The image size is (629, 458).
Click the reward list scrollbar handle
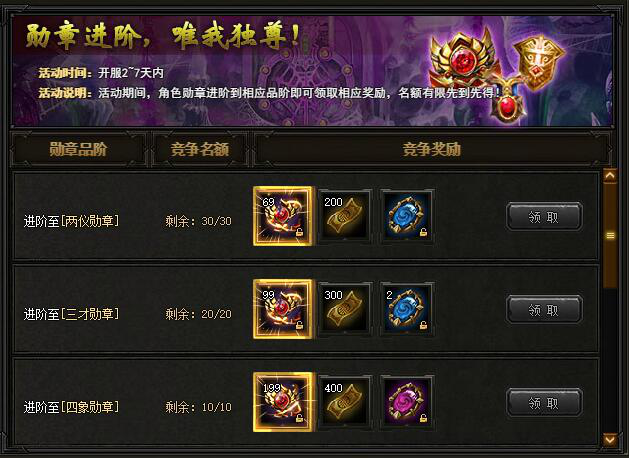coord(610,235)
